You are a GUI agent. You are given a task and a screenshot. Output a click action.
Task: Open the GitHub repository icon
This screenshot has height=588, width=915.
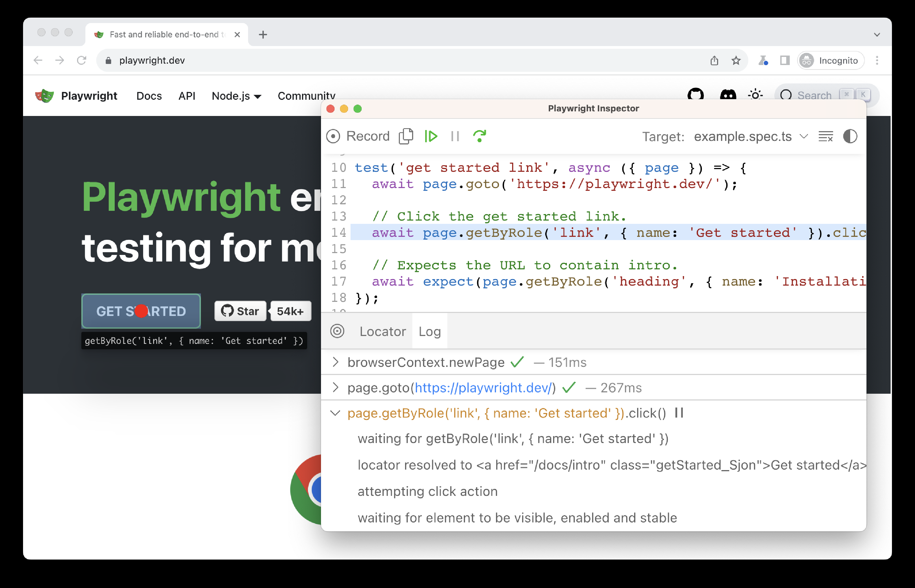[x=695, y=95]
